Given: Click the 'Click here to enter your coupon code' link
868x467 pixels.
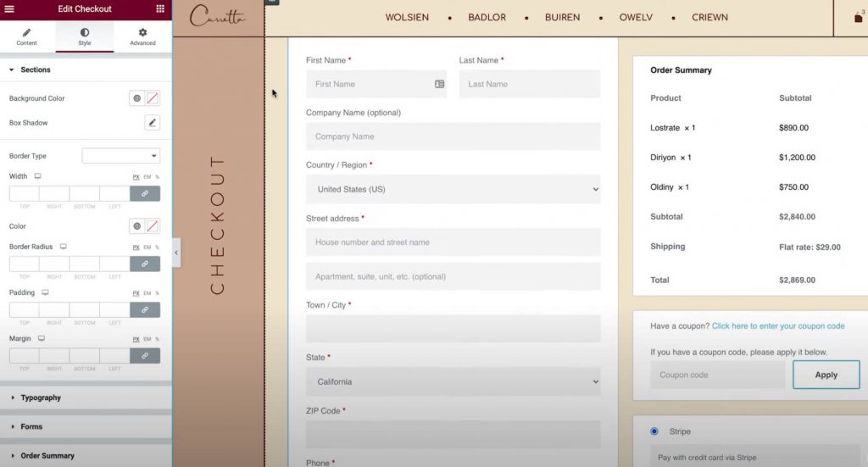Looking at the screenshot, I should (777, 325).
